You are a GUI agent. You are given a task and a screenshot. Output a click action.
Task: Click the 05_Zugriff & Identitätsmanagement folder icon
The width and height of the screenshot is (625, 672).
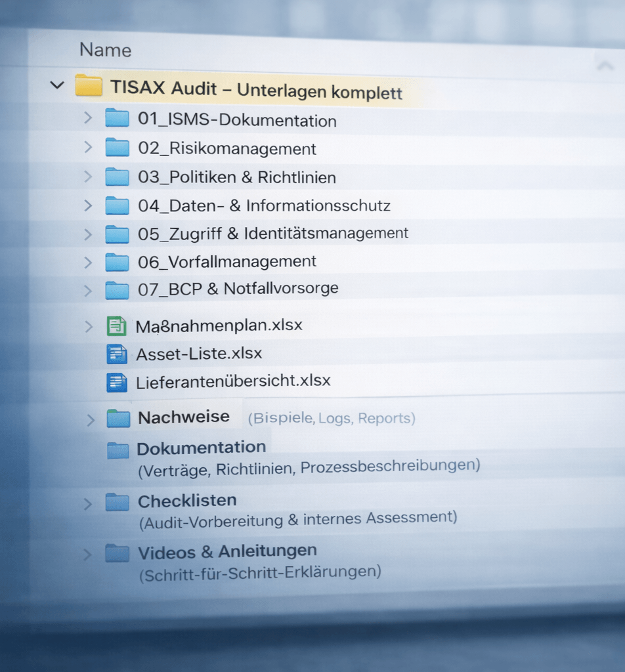coord(117,234)
